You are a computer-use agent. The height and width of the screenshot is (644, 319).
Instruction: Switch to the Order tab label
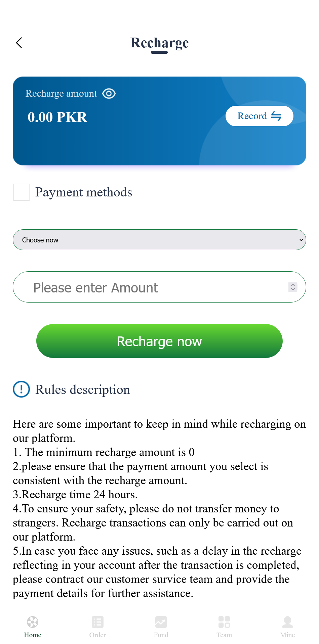pos(97,635)
